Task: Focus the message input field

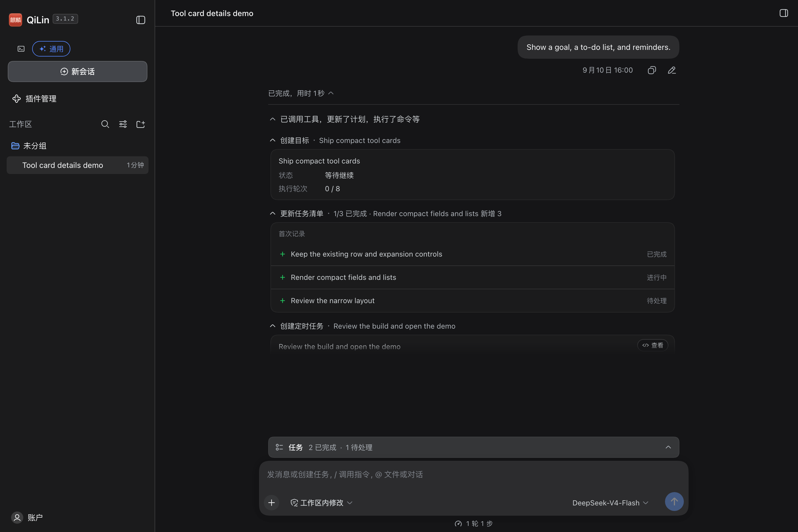Action: (x=473, y=474)
